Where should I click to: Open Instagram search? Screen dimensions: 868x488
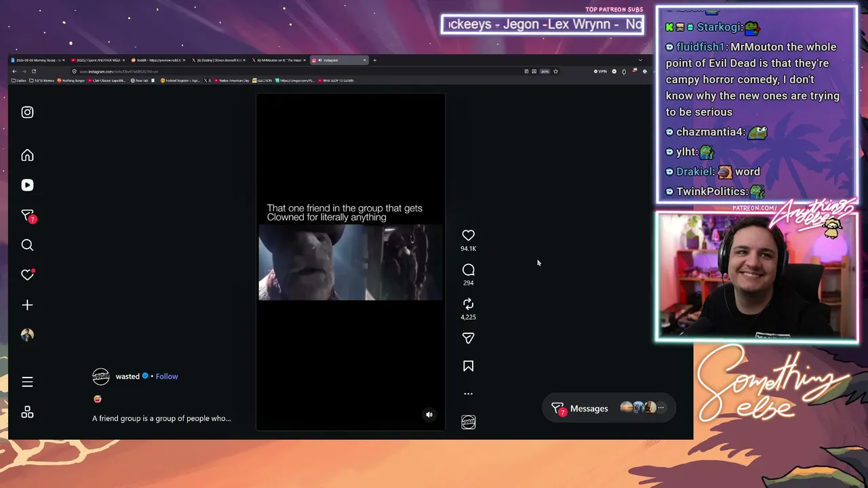27,245
